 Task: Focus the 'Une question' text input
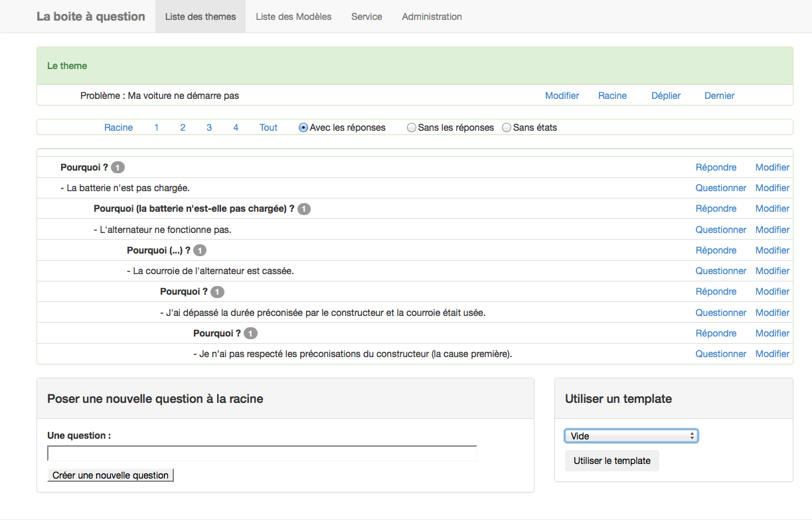262,453
